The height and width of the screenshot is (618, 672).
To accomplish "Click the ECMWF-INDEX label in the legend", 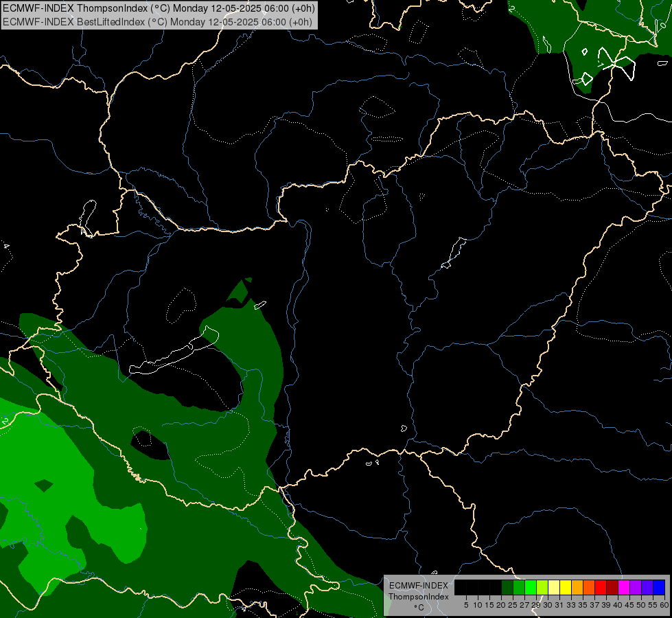I will pyautogui.click(x=419, y=586).
